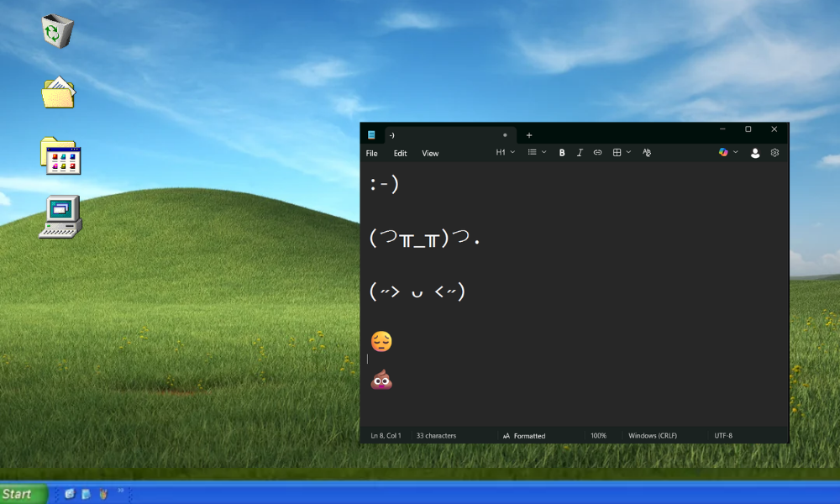Expand the list style dropdown arrow

pos(543,153)
